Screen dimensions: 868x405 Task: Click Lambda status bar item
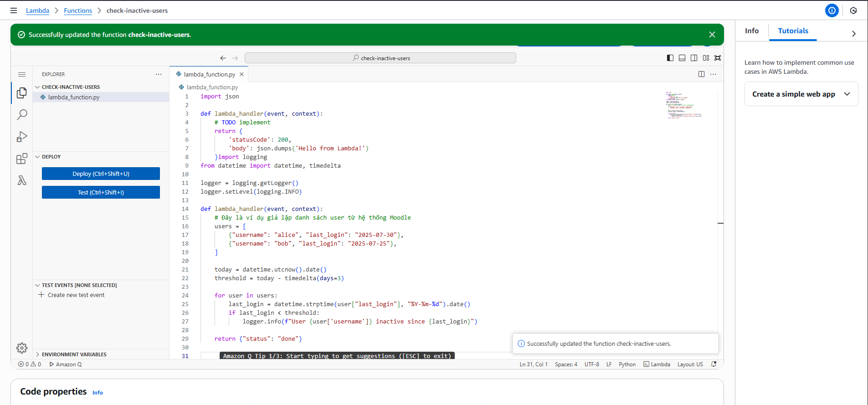657,364
